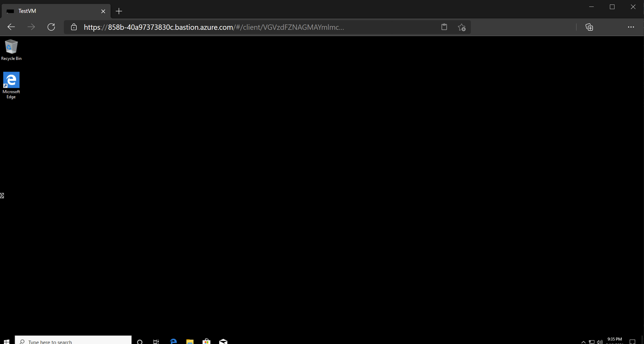
Task: View site information lock icon
Action: [x=74, y=27]
